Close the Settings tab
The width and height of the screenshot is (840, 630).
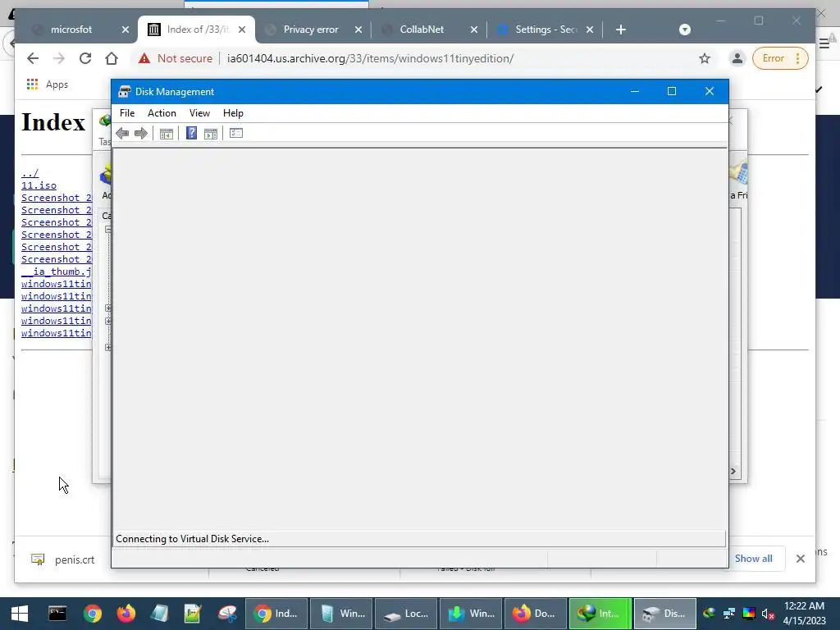tap(590, 30)
